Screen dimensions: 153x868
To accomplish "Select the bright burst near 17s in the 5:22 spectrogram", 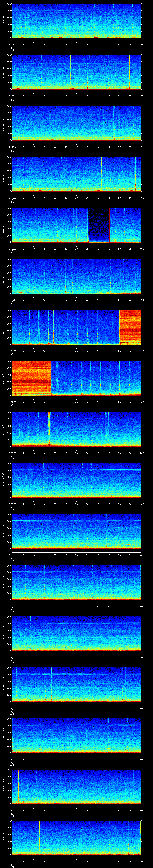I will (x=49, y=429).
